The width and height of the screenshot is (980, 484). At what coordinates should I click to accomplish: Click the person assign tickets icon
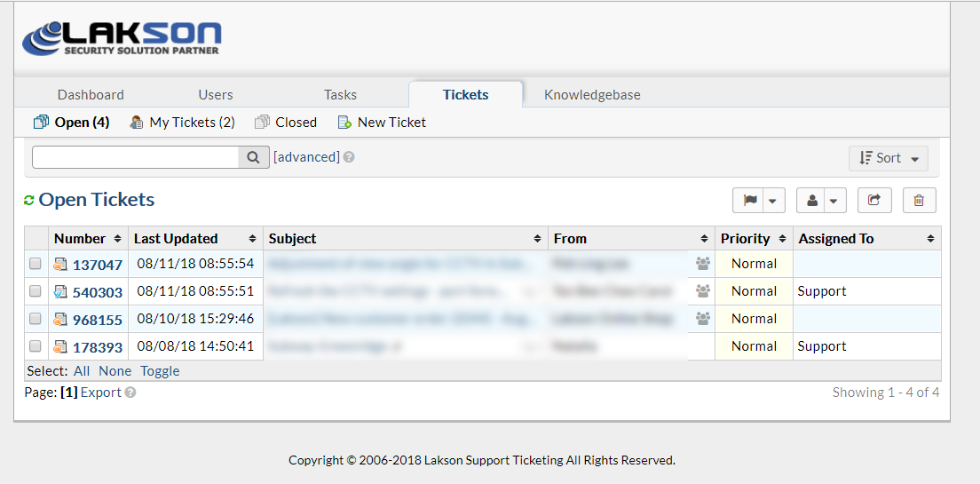(812, 201)
